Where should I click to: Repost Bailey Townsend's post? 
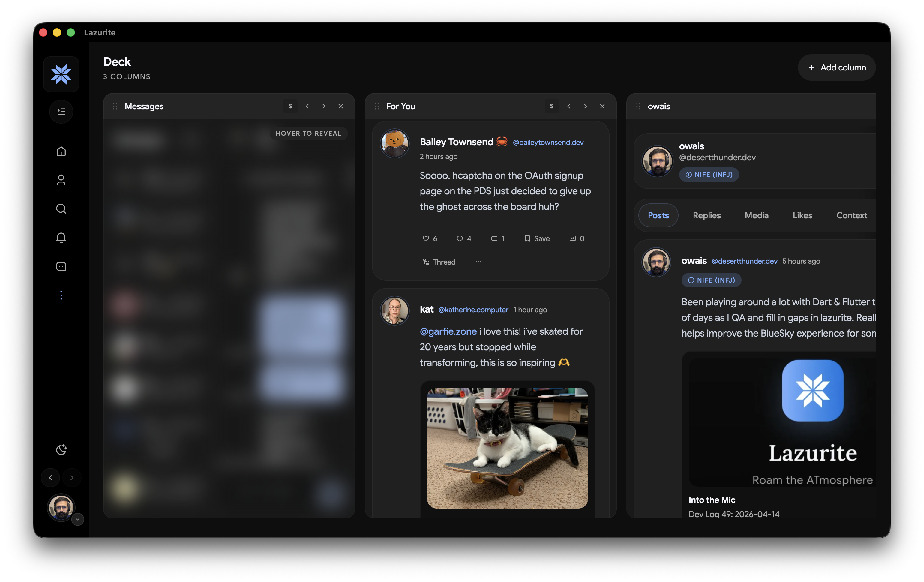point(498,238)
